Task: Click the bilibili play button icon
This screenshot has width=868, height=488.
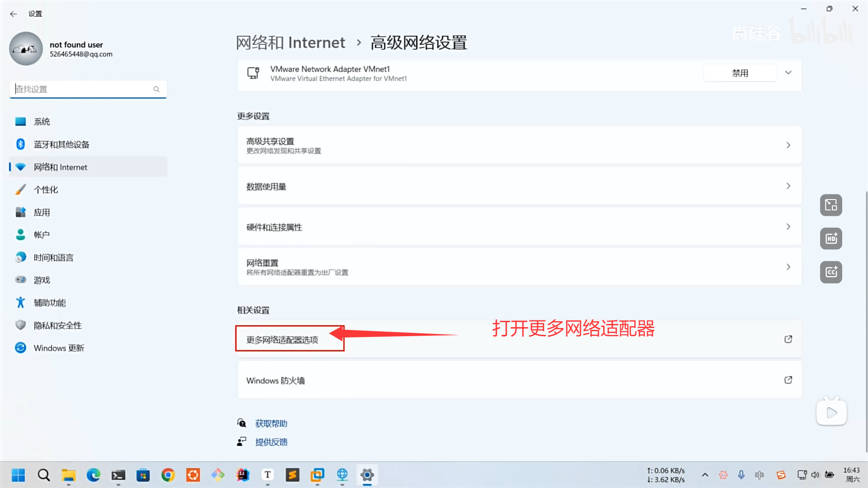Action: [831, 413]
